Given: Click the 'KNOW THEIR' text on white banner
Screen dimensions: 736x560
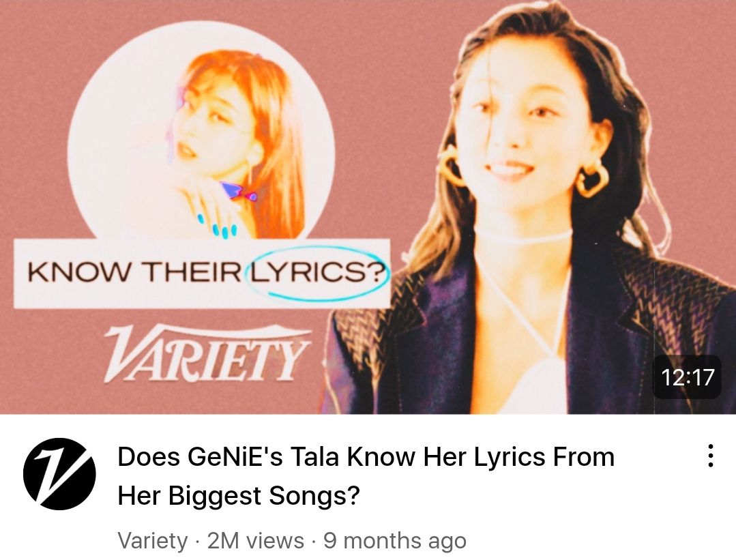Looking at the screenshot, I should (134, 272).
